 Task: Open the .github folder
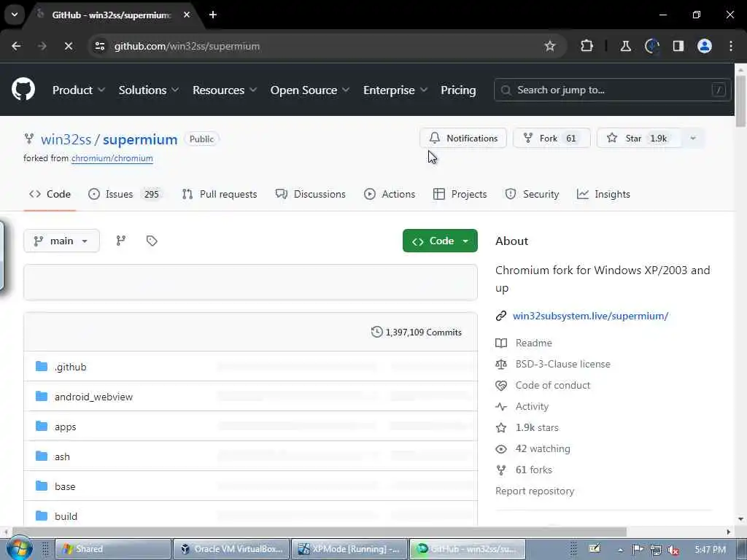click(71, 367)
